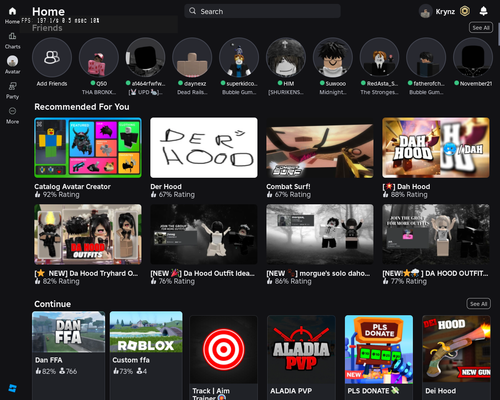Open the Robux coin icon

pyautogui.click(x=465, y=11)
